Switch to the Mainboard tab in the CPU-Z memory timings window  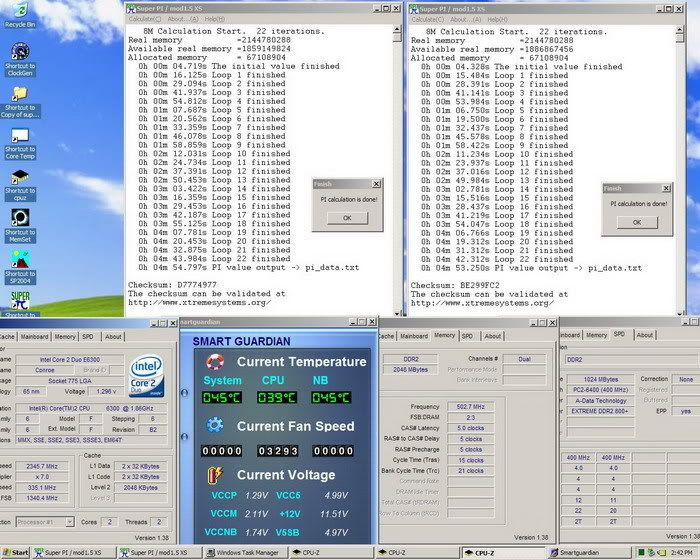tap(414, 336)
